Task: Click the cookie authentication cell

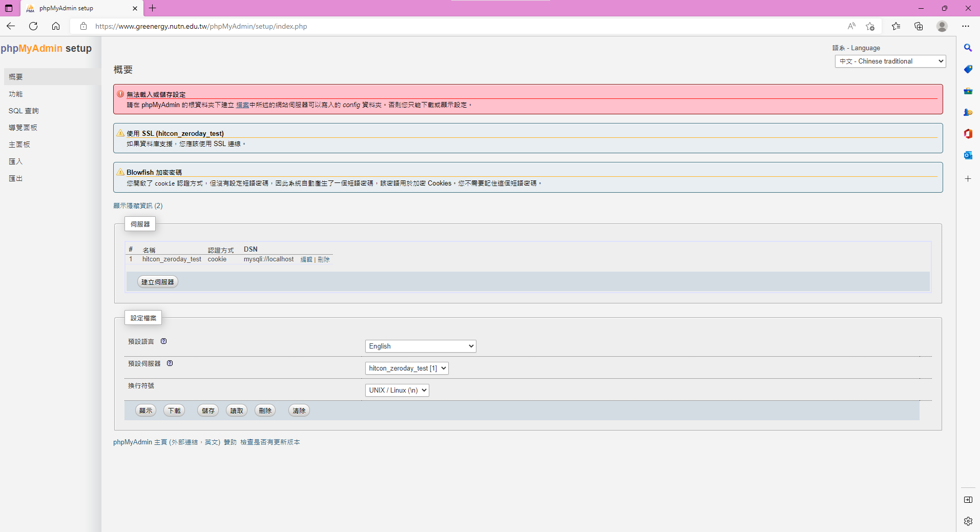Action: [x=217, y=259]
